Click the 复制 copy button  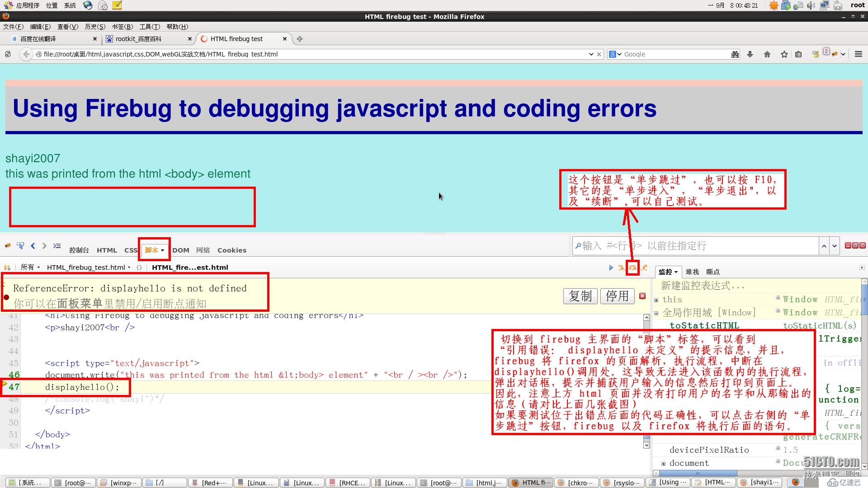coord(580,296)
